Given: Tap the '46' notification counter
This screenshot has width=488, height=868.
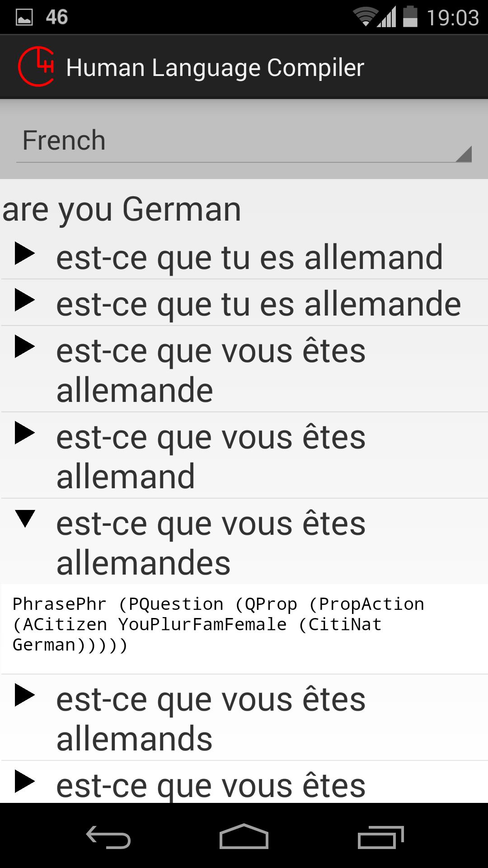Looking at the screenshot, I should pos(56,16).
